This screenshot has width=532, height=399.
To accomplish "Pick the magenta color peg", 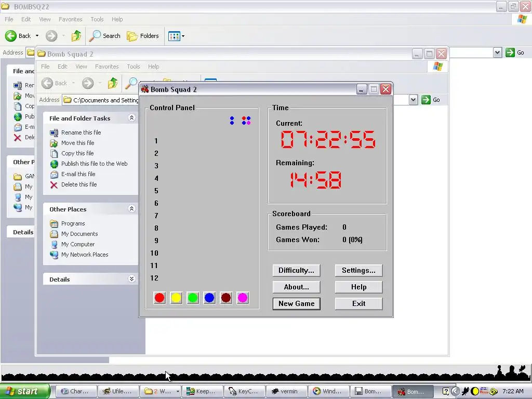I will (x=243, y=298).
